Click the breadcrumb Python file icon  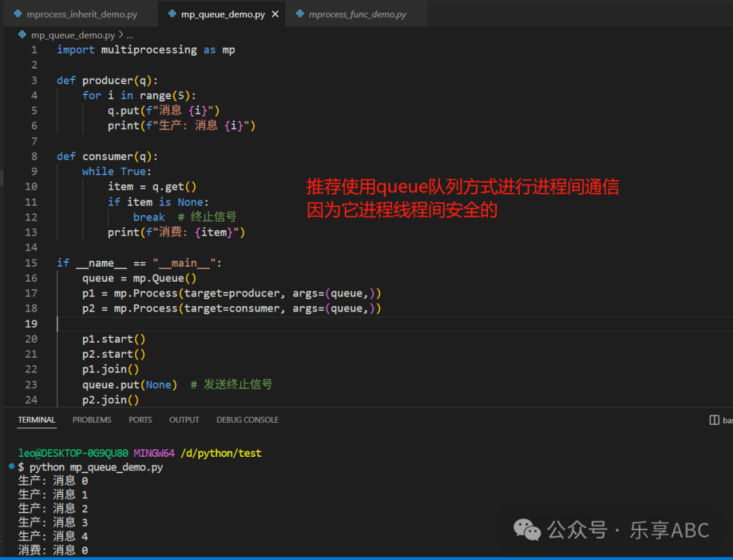22,35
